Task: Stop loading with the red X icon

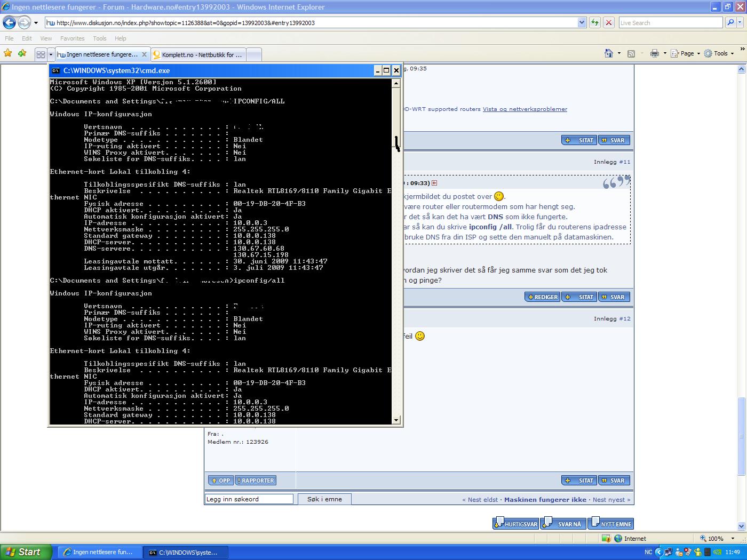Action: pyautogui.click(x=608, y=23)
